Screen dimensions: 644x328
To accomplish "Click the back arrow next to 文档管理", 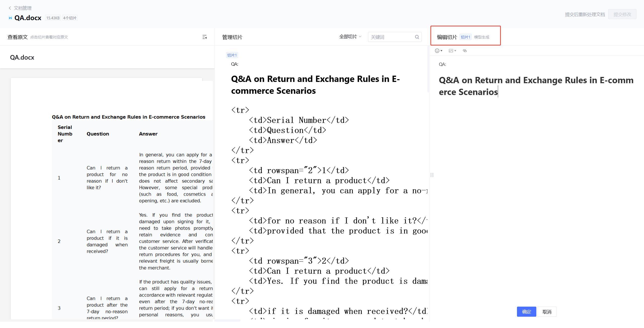I will pyautogui.click(x=10, y=8).
